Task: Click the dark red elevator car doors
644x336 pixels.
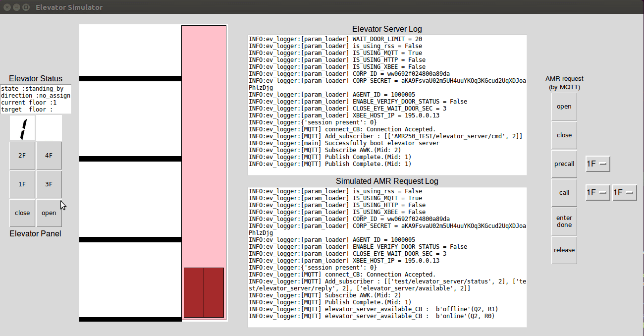Action: [x=204, y=292]
